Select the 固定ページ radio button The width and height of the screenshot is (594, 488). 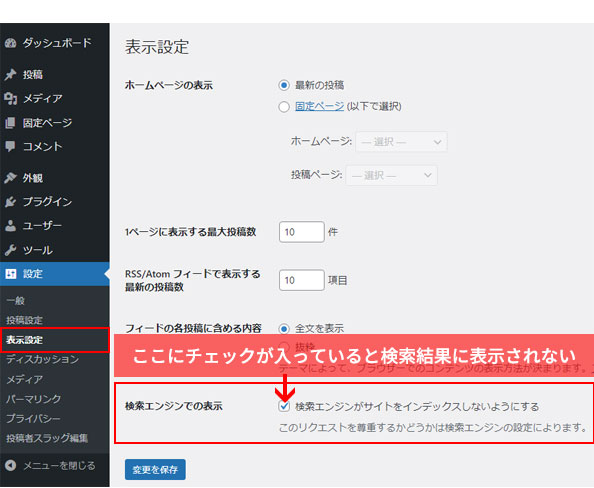tap(284, 107)
